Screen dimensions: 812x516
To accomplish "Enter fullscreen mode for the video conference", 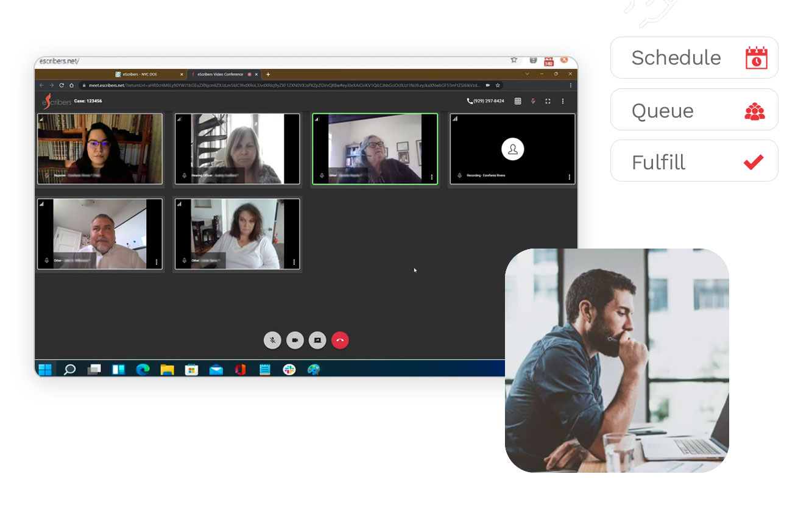I will click(549, 101).
